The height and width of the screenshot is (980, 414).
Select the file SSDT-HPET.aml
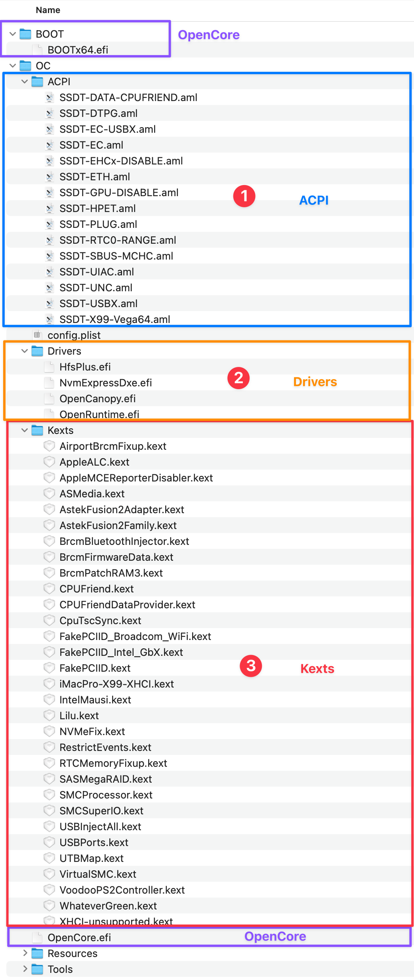[97, 208]
